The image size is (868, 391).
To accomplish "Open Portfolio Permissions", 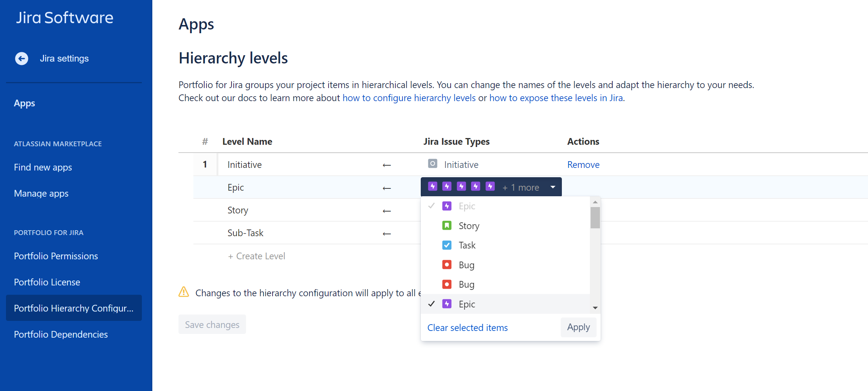I will tap(56, 256).
